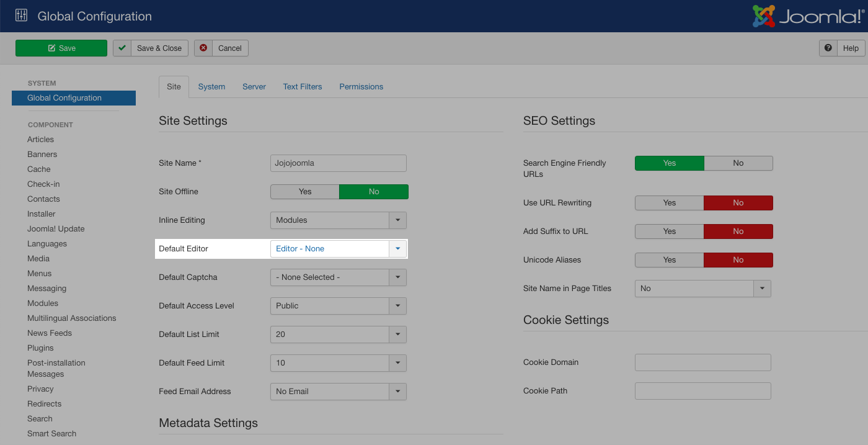This screenshot has width=868, height=445.
Task: Open the Default Feed Limit dropdown
Action: (x=339, y=363)
